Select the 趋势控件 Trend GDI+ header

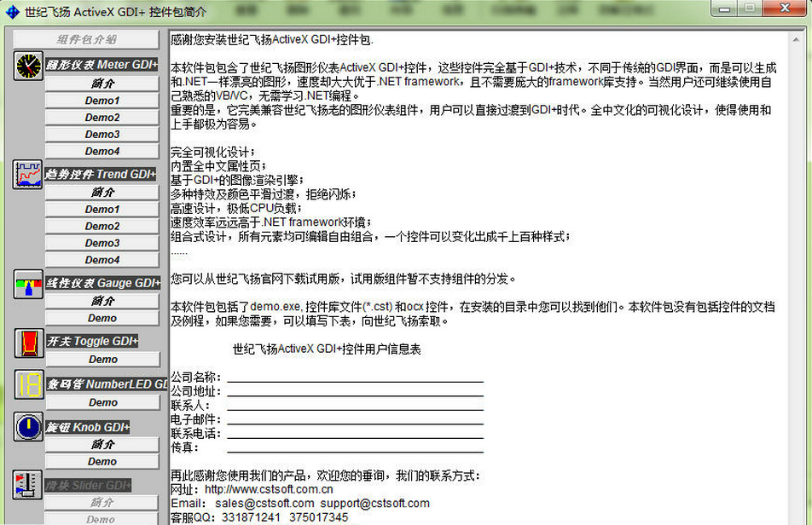(x=101, y=175)
